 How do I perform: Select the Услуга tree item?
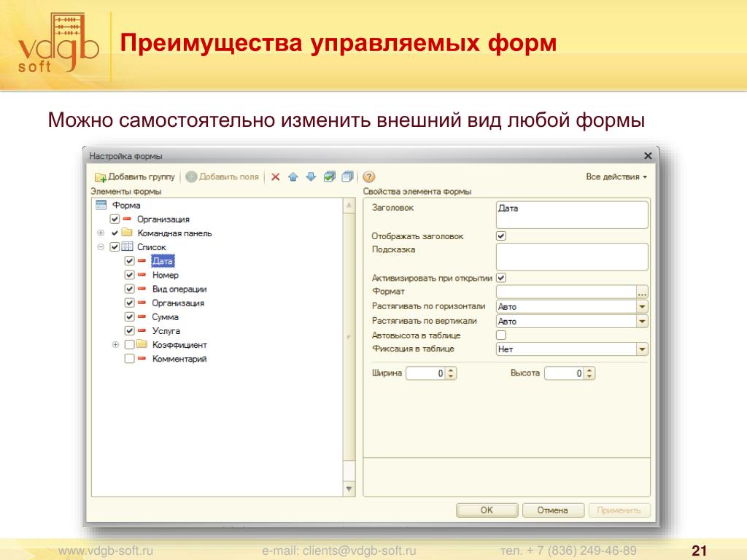pos(166,330)
